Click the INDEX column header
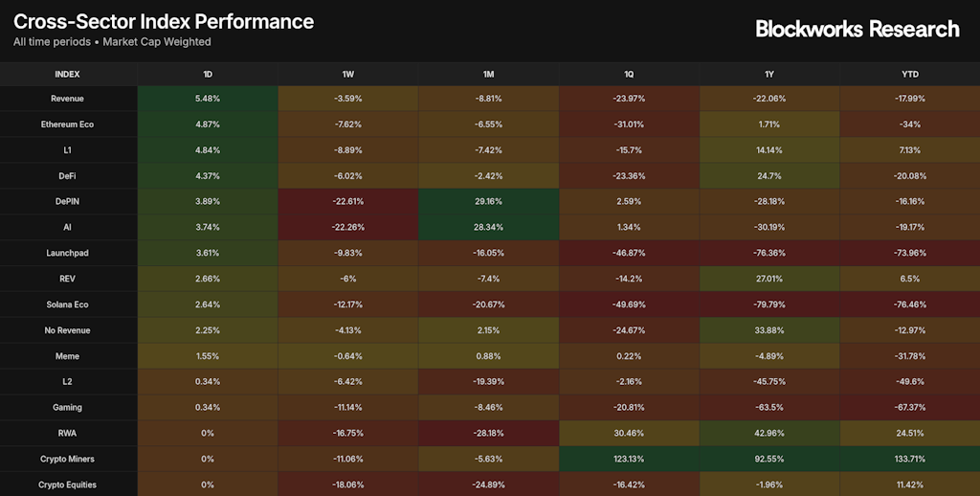This screenshot has height=496, width=980. (67, 74)
